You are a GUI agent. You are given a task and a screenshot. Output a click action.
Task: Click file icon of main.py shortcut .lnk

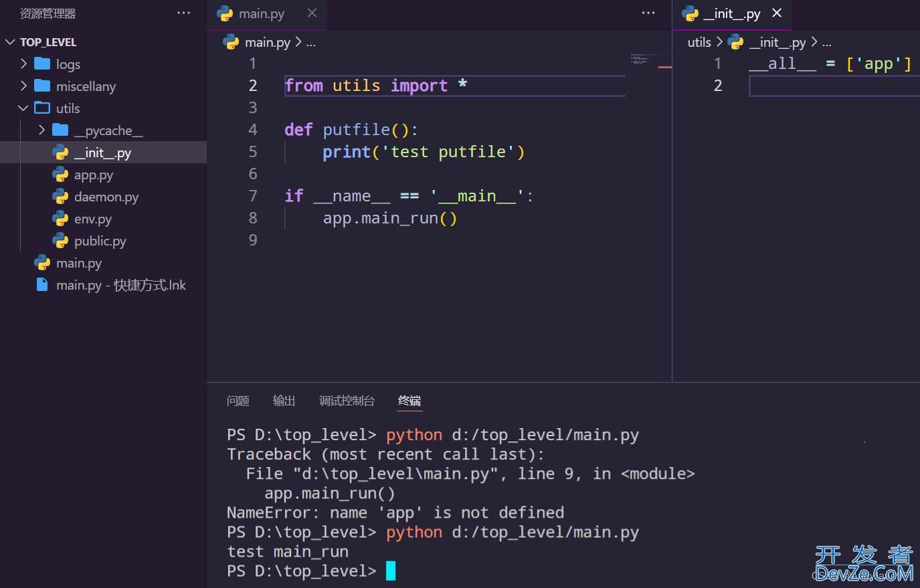(42, 285)
